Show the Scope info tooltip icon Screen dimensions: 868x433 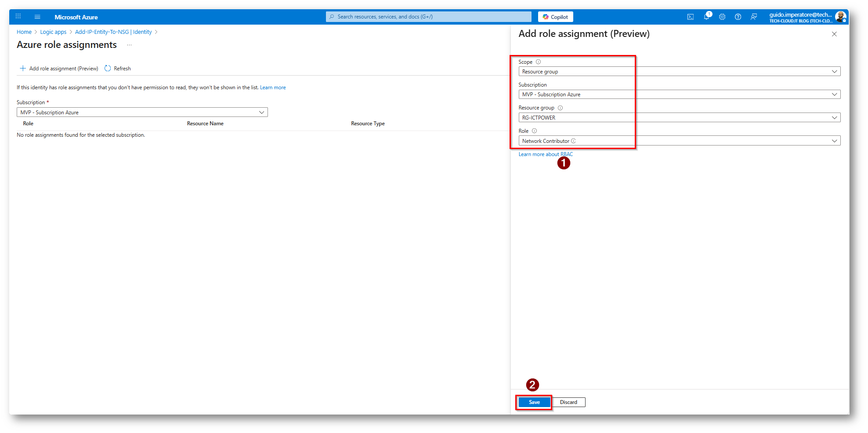[x=538, y=62]
